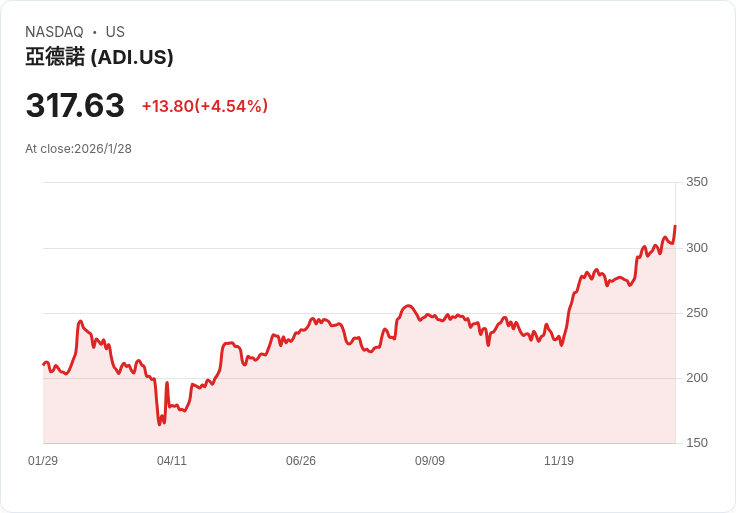Click the 11/19 date on x-axis
Image resolution: width=736 pixels, height=513 pixels.
click(559, 461)
